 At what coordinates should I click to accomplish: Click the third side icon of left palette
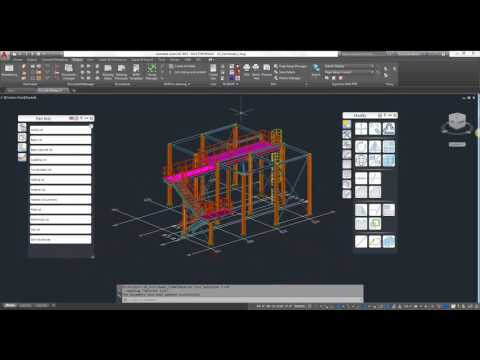(22, 147)
